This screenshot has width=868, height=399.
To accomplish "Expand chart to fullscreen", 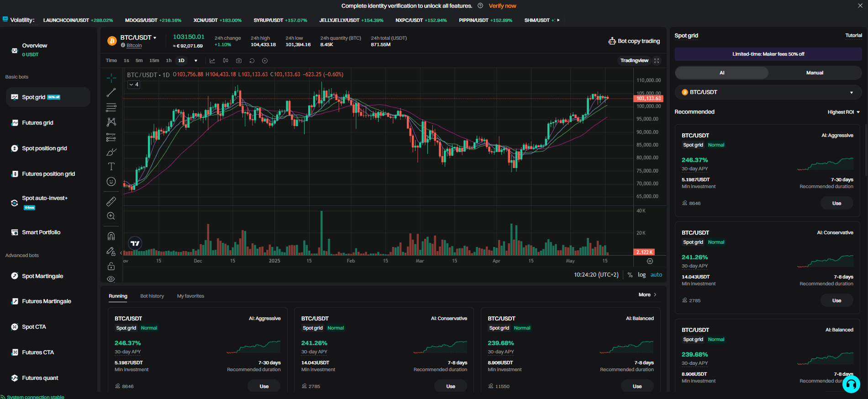I will [657, 61].
